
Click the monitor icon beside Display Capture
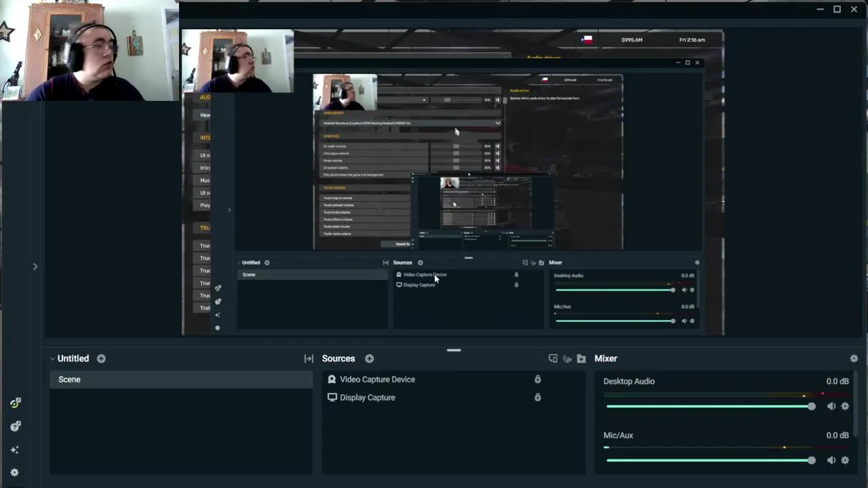[332, 397]
